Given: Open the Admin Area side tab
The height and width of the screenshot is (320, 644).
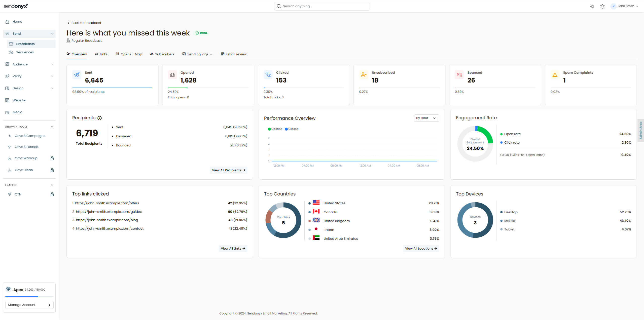Looking at the screenshot, I should [641, 130].
